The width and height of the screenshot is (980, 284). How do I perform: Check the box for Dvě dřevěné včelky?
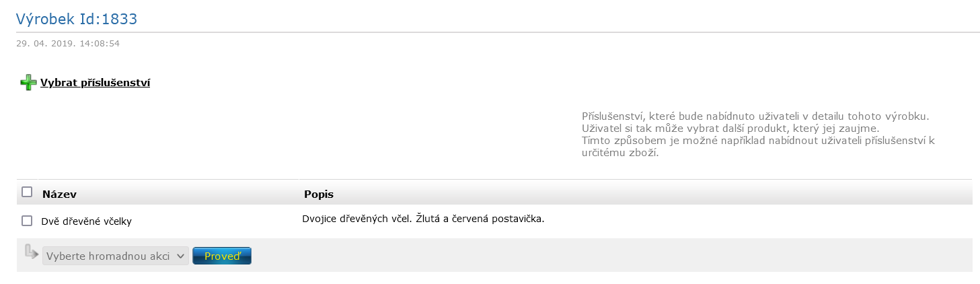pos(27,220)
